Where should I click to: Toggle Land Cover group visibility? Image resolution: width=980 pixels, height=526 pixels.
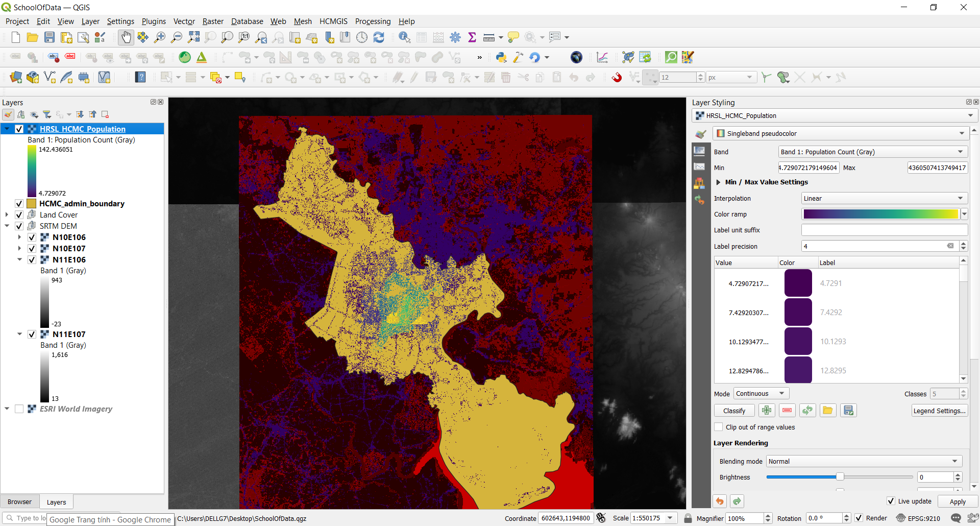(19, 215)
